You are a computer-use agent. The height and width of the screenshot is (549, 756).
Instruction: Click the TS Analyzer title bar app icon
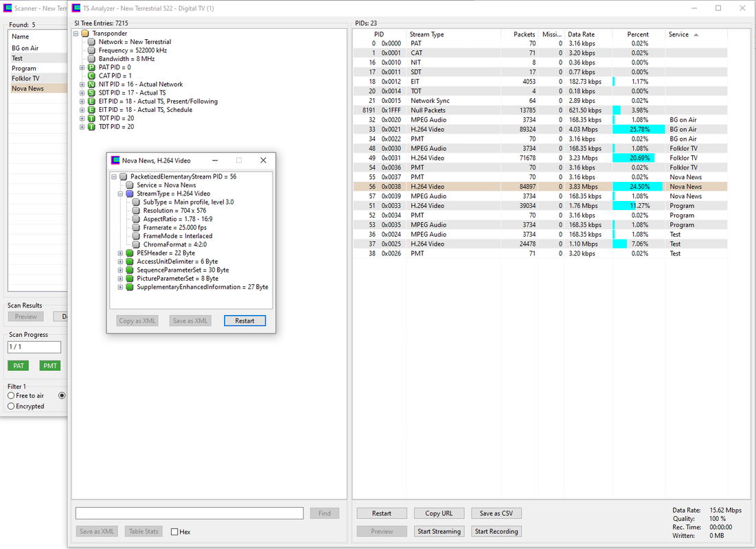76,8
